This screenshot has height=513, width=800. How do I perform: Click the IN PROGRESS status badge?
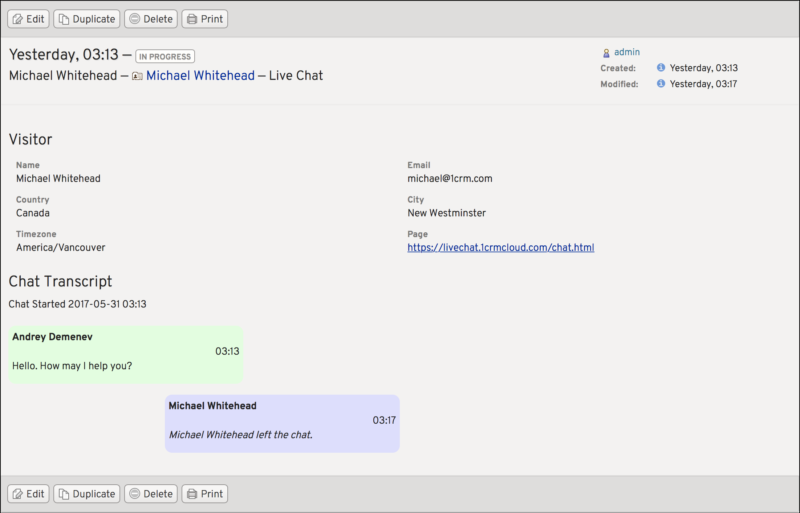[165, 57]
